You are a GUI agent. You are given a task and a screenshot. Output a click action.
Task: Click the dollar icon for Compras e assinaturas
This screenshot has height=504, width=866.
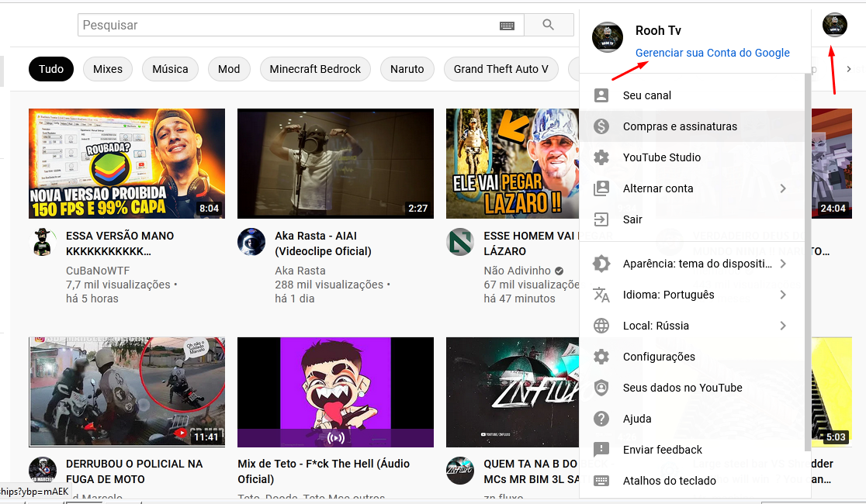601,126
